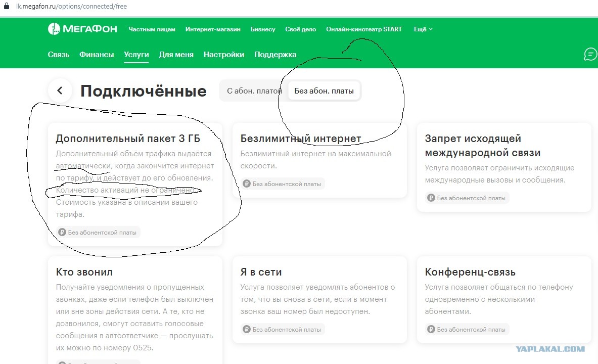This screenshot has height=364, width=598.
Task: Open the Услуги section
Action: 136,55
